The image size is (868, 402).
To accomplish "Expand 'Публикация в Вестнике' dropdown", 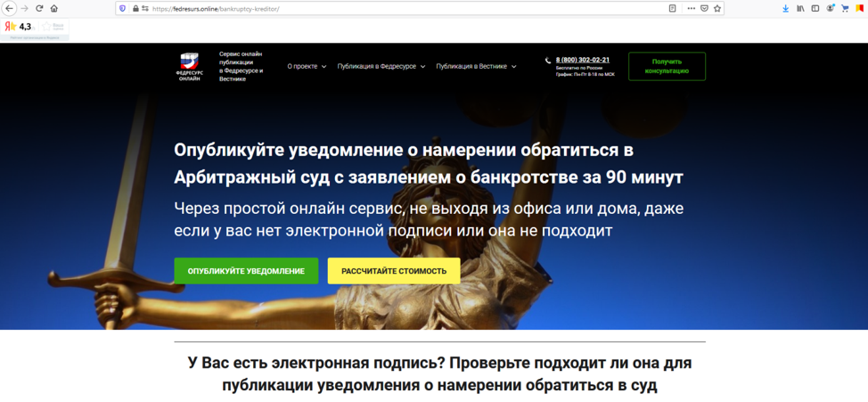I will coord(476,66).
